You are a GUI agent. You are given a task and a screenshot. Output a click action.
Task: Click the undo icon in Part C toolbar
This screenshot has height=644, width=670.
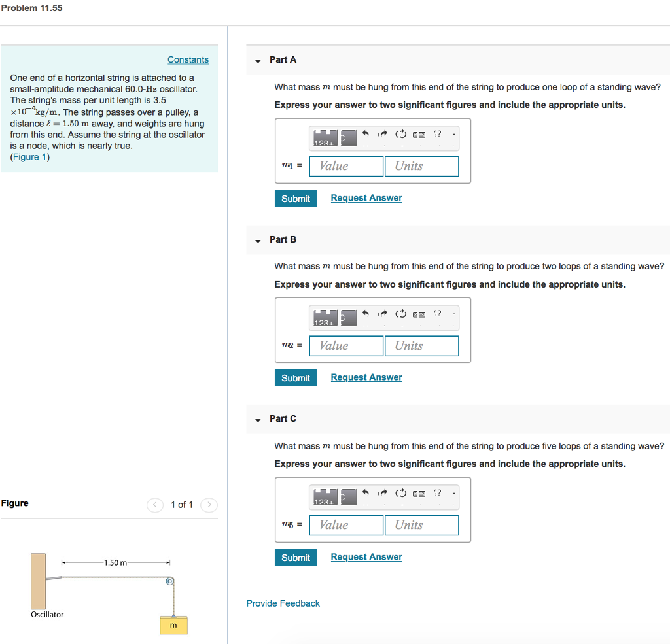[x=365, y=493]
